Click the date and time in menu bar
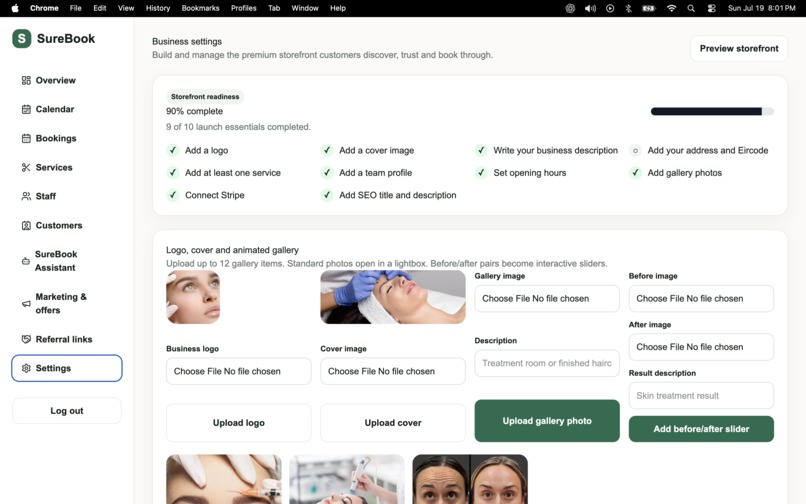The image size is (806, 504). pyautogui.click(x=761, y=8)
